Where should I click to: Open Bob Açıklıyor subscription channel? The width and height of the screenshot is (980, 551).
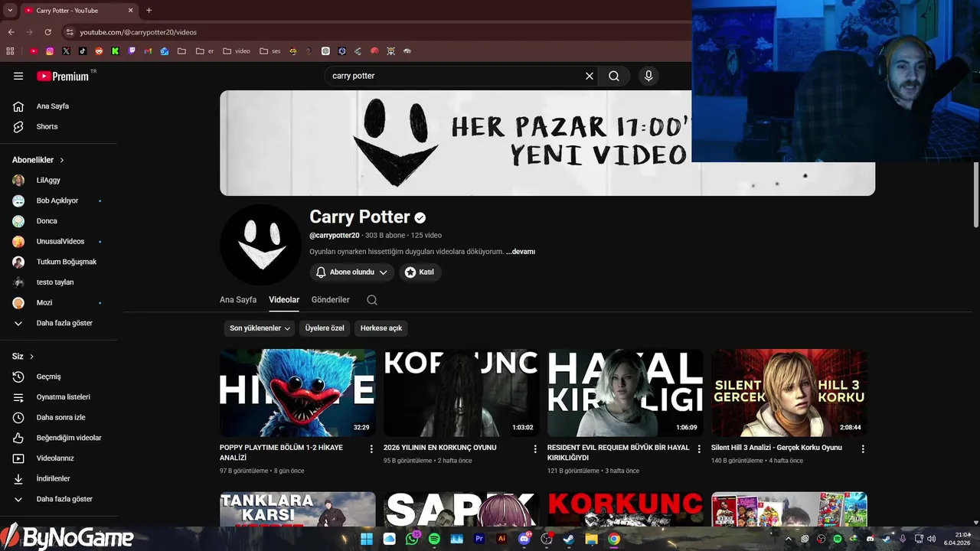coord(58,201)
